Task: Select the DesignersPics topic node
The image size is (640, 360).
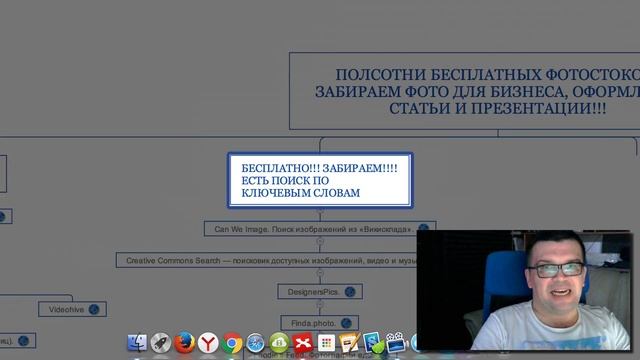Action: pos(320,292)
